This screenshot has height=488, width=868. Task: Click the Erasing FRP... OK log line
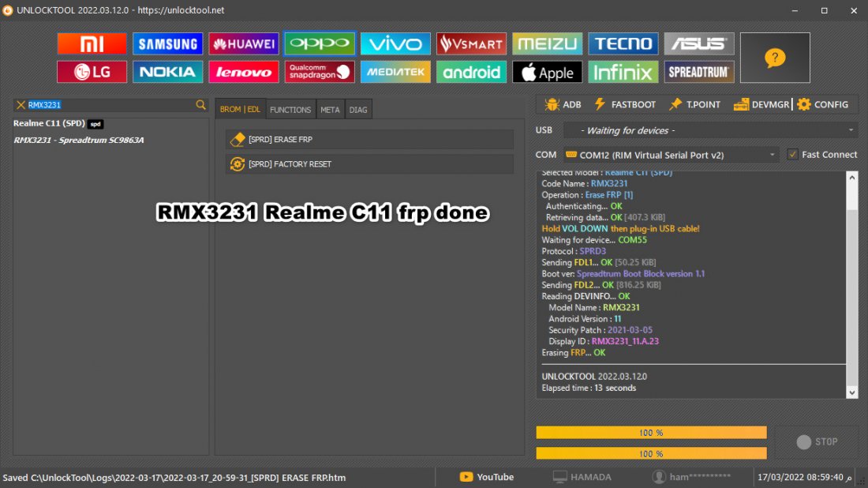click(573, 353)
